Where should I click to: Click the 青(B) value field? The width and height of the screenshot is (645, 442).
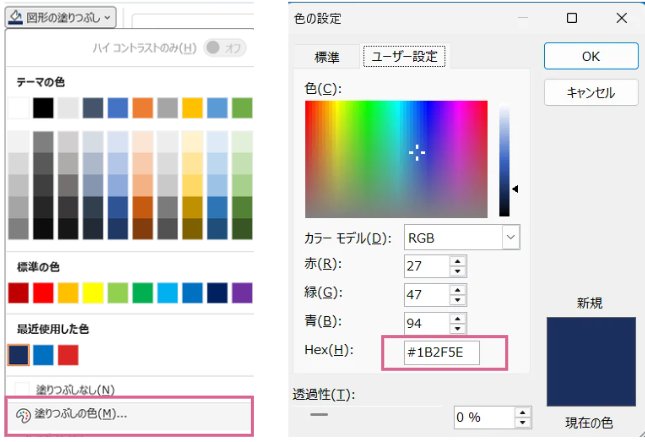point(427,324)
